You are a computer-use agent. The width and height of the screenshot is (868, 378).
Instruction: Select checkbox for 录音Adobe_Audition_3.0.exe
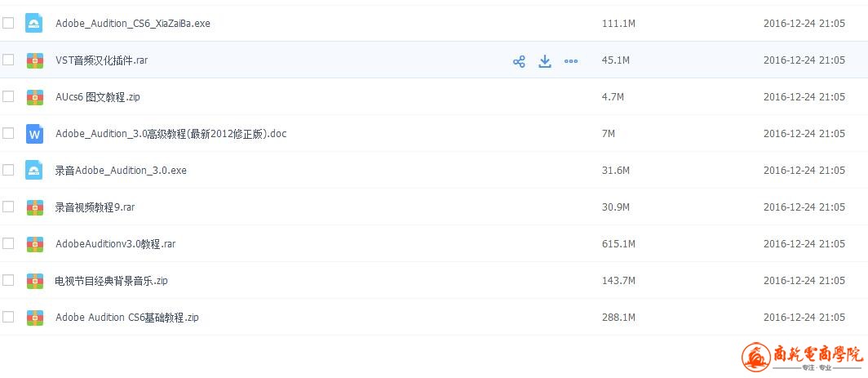coord(8,170)
